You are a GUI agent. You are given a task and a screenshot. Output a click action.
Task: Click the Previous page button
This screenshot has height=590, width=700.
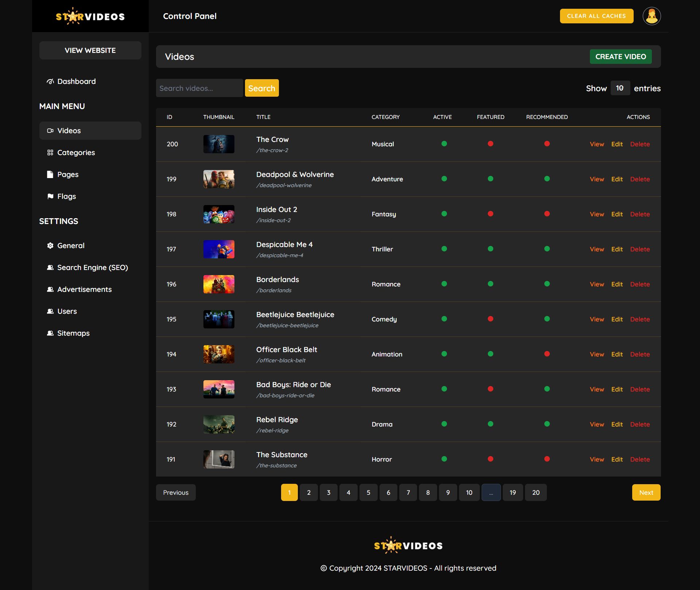(x=176, y=493)
